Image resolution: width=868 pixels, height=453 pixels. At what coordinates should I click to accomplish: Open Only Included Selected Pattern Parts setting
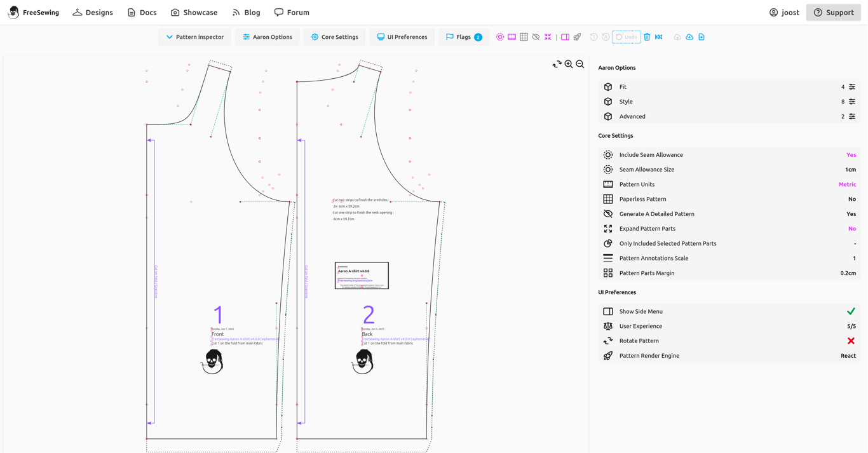tap(729, 243)
